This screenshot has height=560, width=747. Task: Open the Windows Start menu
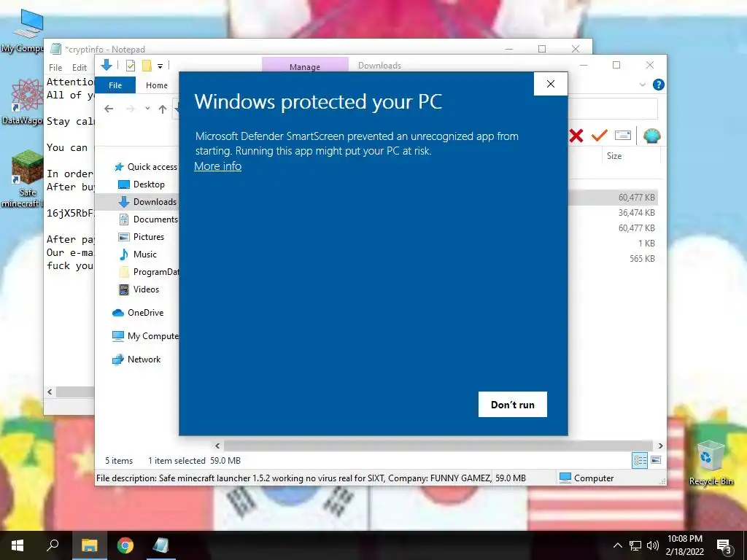click(18, 545)
